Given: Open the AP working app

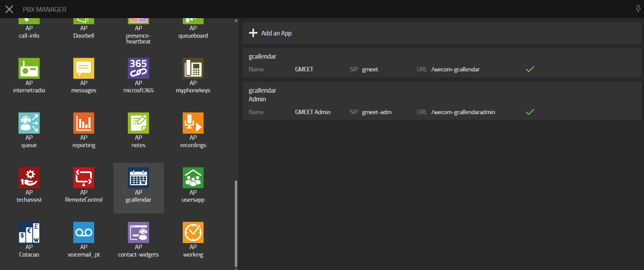Looking at the screenshot, I should [193, 233].
